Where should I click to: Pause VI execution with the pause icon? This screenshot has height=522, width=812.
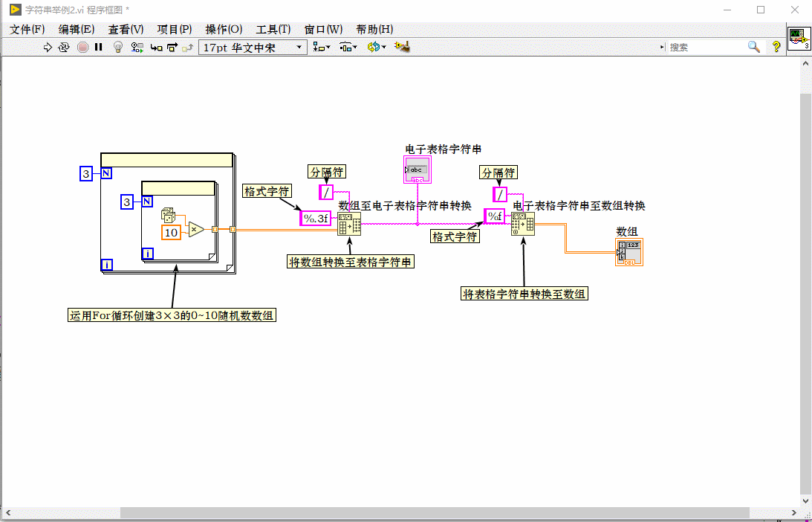98,47
